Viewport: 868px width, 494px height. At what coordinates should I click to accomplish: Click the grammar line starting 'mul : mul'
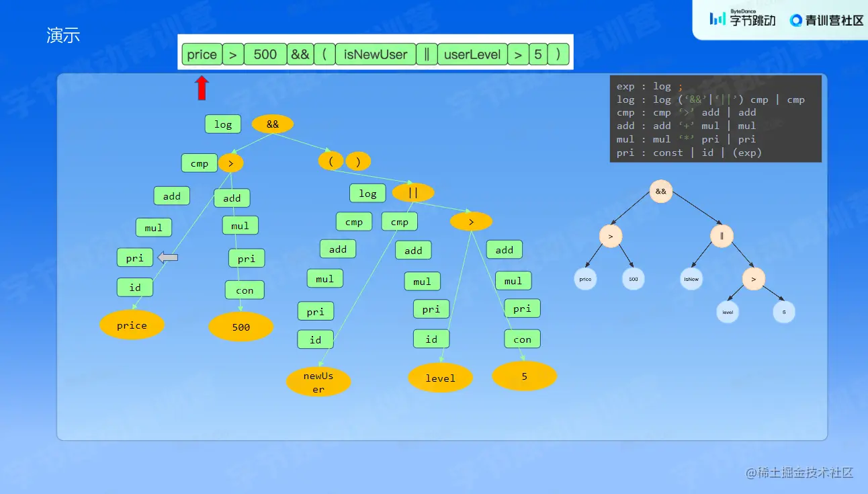coord(687,139)
